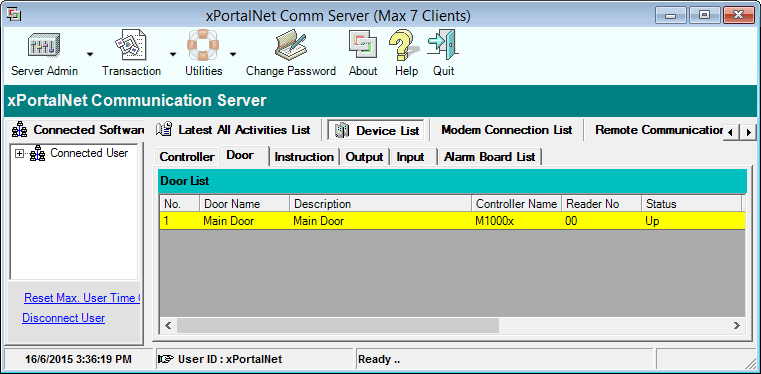Viewport: 761px width, 374px height.
Task: Show more tabs with right tab arrow
Action: click(748, 132)
